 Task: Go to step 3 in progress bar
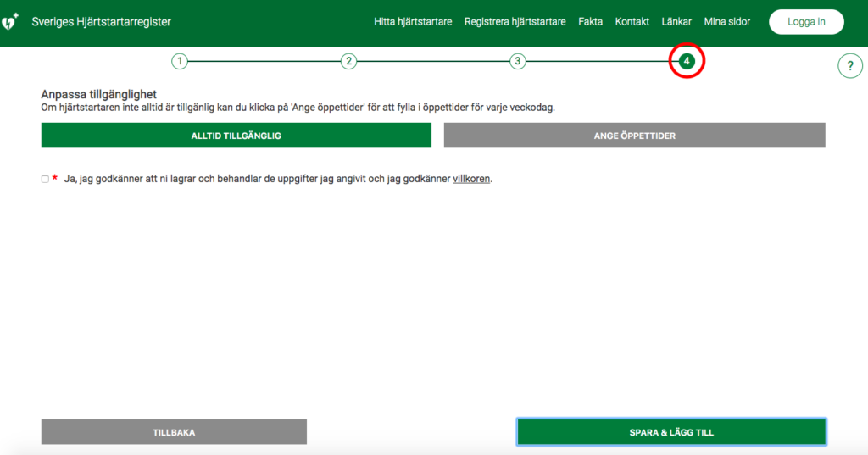click(518, 62)
